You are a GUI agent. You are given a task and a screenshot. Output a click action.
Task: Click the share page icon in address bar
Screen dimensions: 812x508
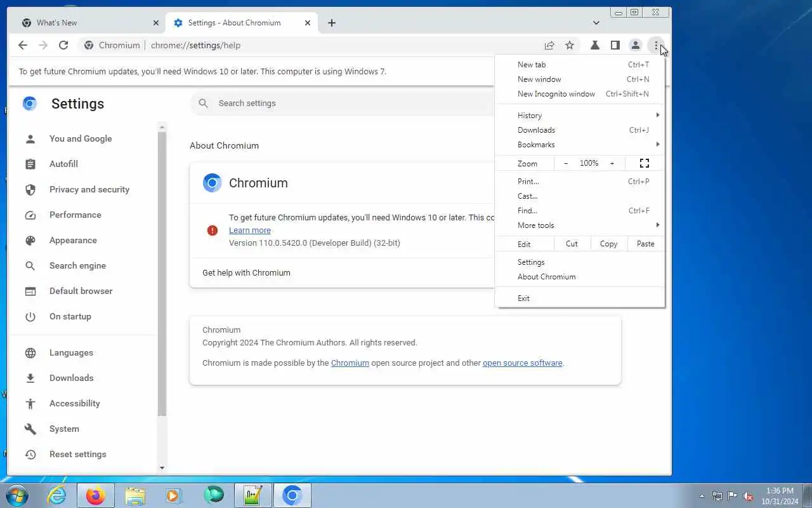click(x=549, y=45)
